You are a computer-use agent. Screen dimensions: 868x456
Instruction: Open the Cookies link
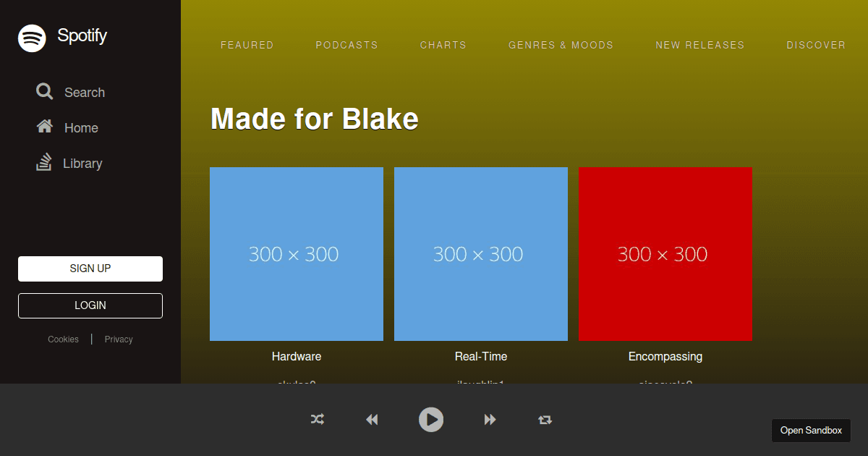point(64,339)
